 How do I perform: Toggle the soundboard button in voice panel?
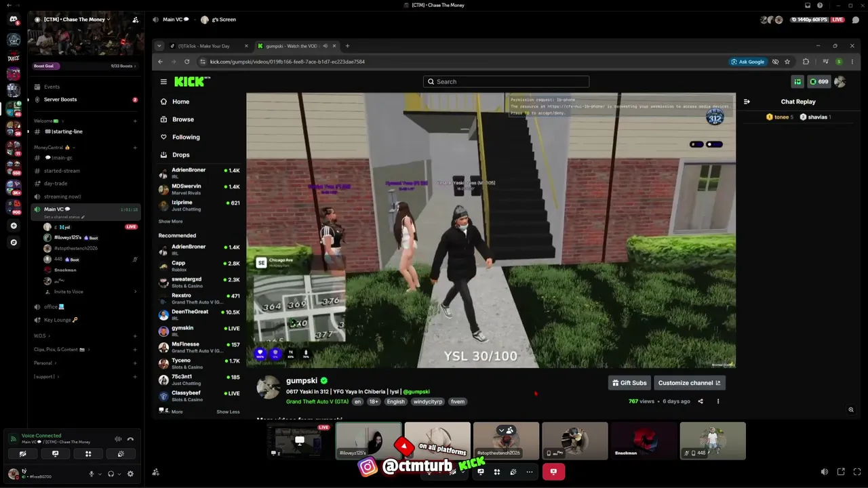(121, 454)
